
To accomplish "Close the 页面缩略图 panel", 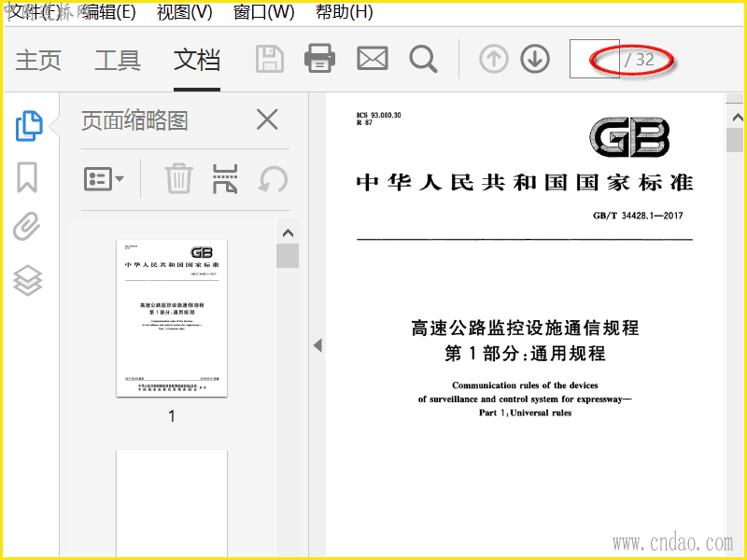I will click(x=267, y=119).
